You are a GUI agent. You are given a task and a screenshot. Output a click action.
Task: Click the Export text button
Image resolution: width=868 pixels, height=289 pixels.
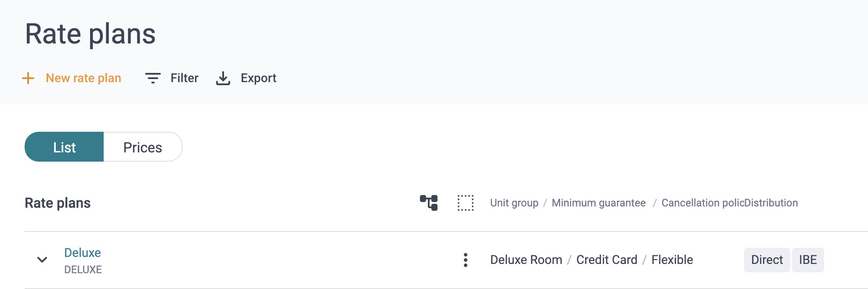click(258, 78)
